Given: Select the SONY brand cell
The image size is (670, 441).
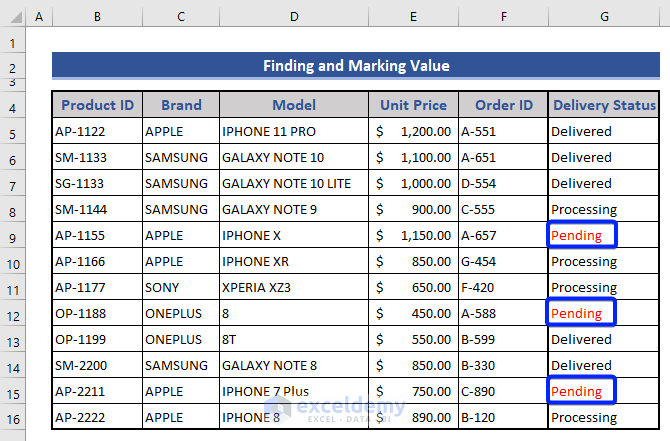Looking at the screenshot, I should [x=181, y=287].
